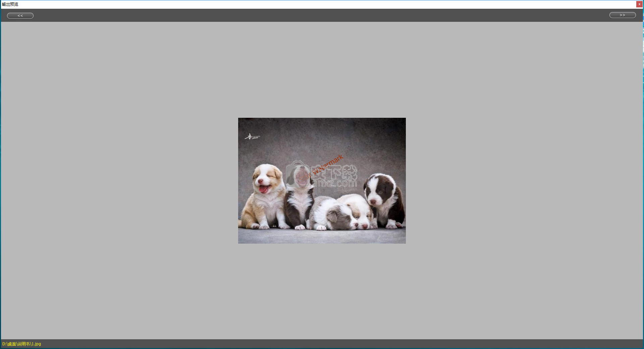
Task: Close the output preview window
Action: [639, 4]
